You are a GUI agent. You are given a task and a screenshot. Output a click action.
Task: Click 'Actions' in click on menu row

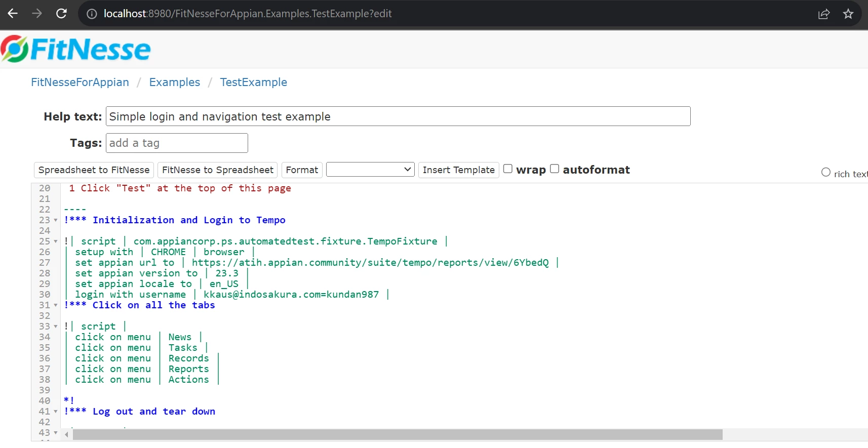(188, 380)
